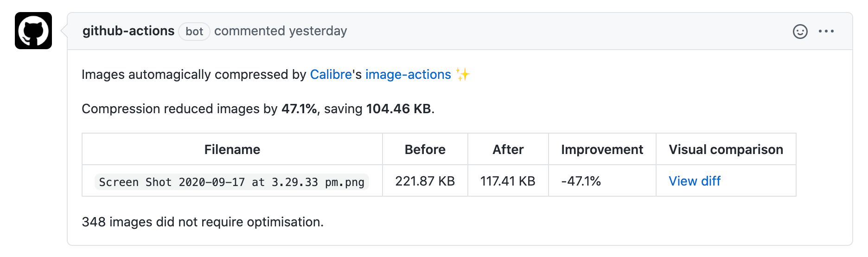Viewport: 868px width, 257px height.
Task: Open the github-actions author profile name
Action: 128,31
